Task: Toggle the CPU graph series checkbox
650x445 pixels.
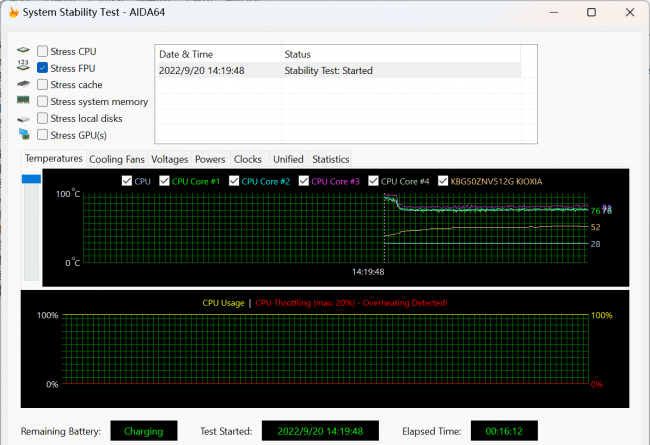Action: tap(127, 181)
